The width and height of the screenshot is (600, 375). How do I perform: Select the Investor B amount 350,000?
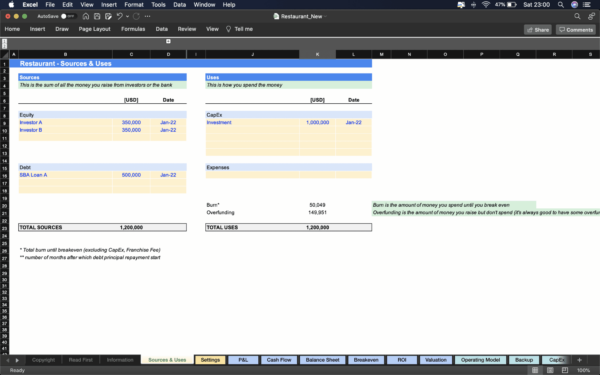[x=131, y=130]
